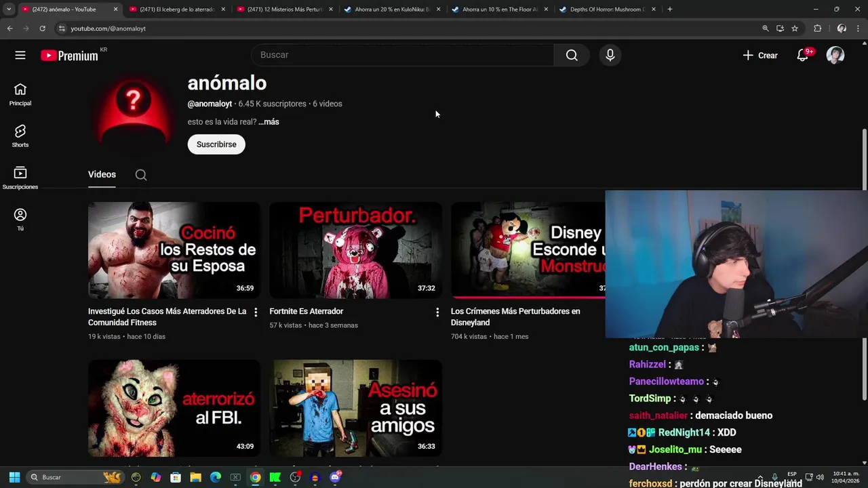Screen dimensions: 868x488
Task: Open the notifications bell
Action: coord(803,55)
